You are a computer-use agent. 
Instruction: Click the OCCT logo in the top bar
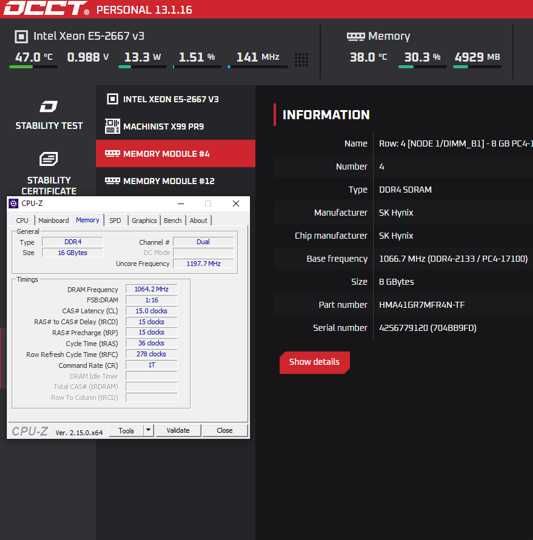[x=46, y=8]
